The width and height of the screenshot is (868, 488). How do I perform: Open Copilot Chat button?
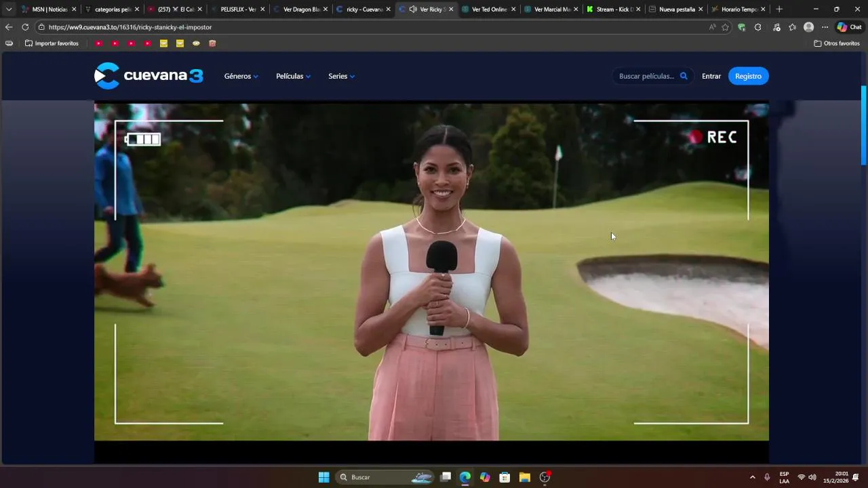[849, 27]
